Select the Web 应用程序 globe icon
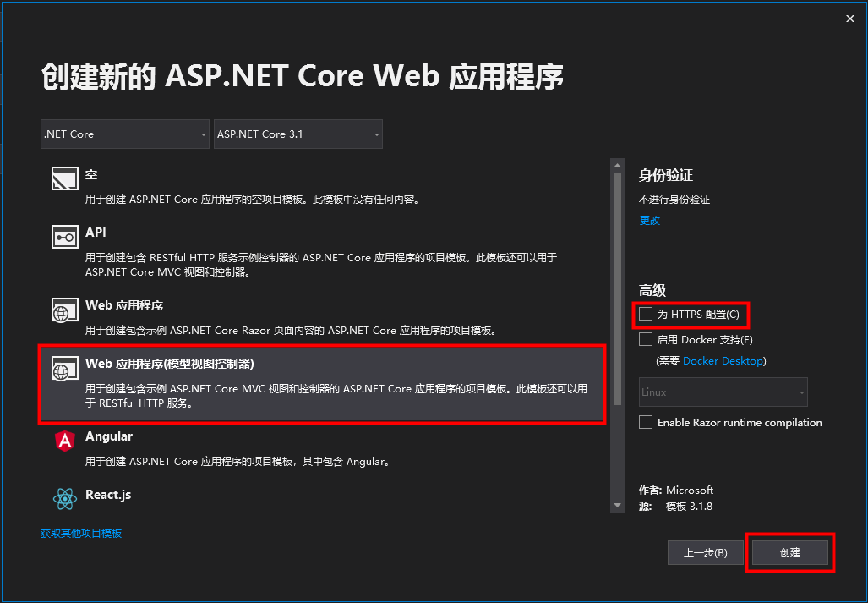The image size is (868, 603). point(64,310)
